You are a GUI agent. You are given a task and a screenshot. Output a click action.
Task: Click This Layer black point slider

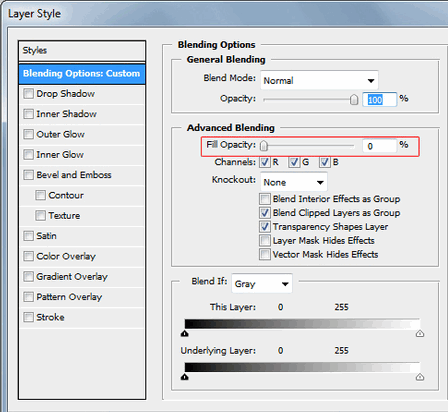click(x=185, y=333)
